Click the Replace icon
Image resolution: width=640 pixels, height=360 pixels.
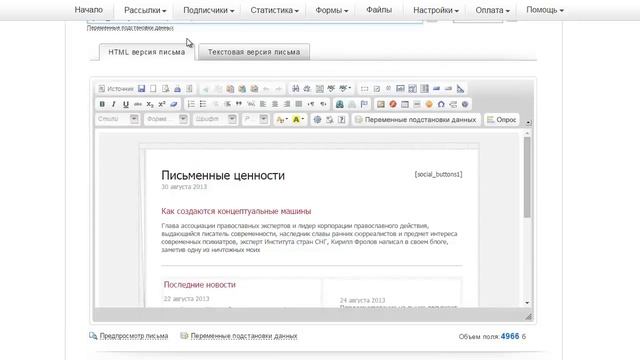tap(307, 89)
